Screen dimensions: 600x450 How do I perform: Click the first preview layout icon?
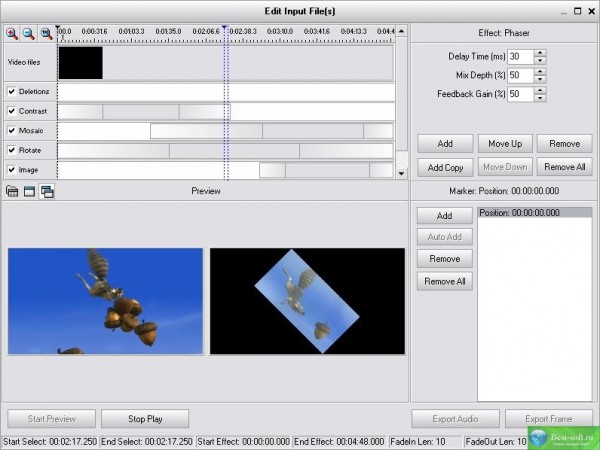[x=12, y=191]
